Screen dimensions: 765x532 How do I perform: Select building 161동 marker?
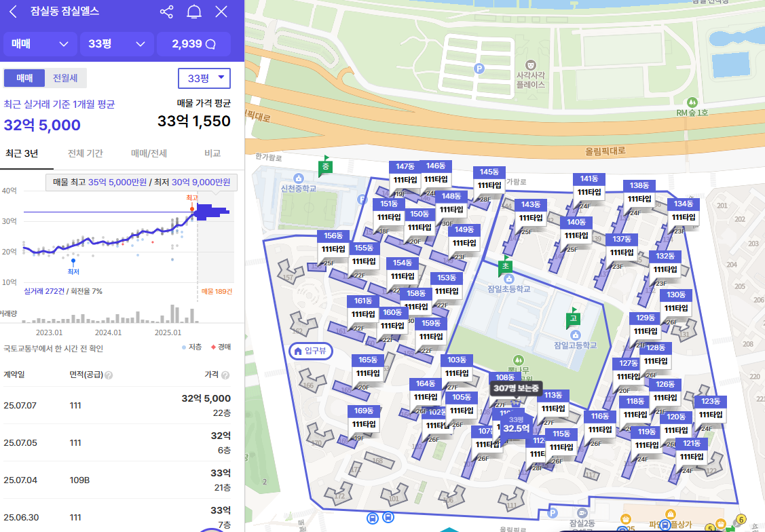pos(363,307)
